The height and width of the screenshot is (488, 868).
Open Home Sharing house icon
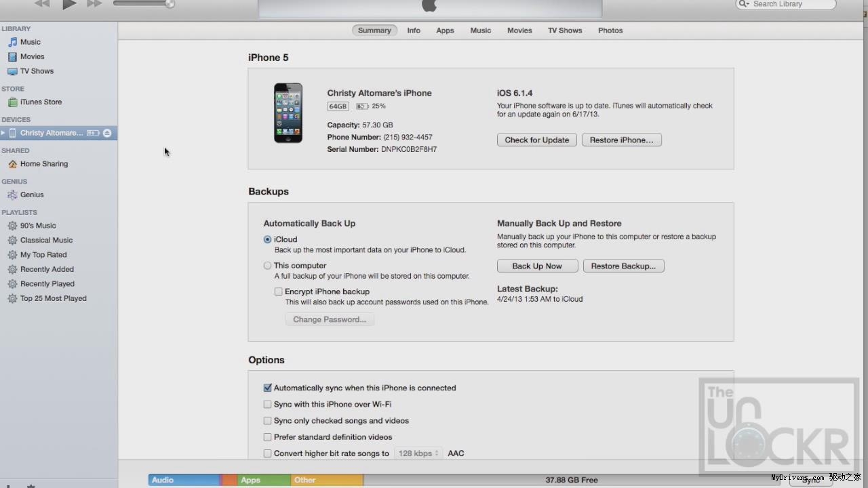click(12, 164)
